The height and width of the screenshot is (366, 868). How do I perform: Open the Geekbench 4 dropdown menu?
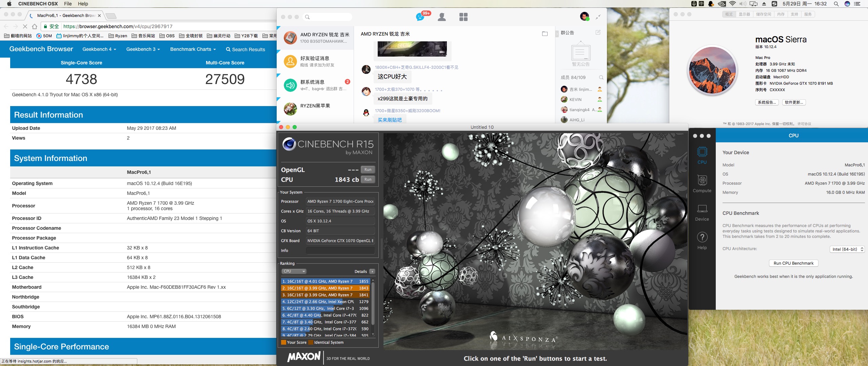[99, 49]
